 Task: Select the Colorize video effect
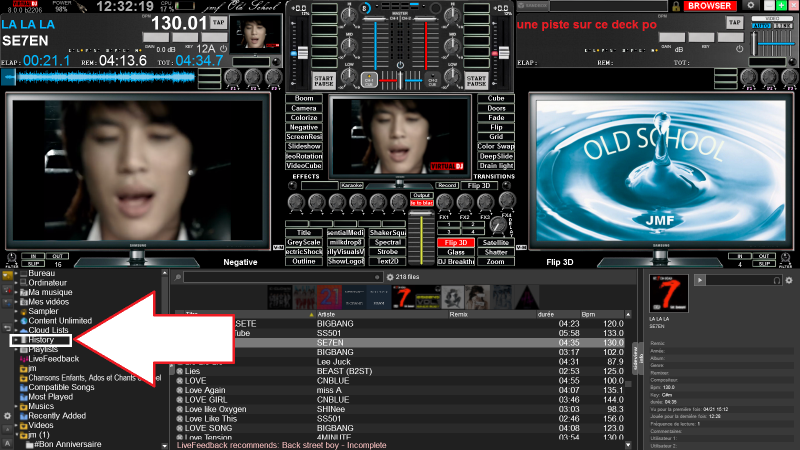[304, 118]
